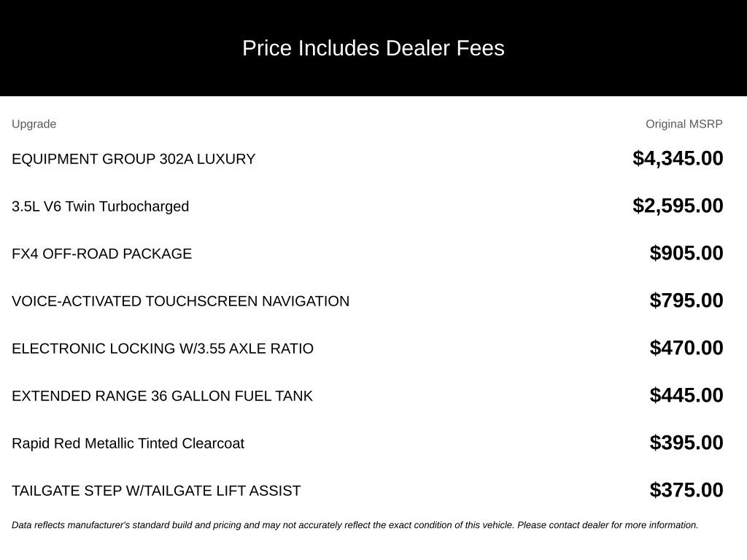Click the manufacturer data disclaimer text
The height and width of the screenshot is (560, 747).
[x=355, y=525]
